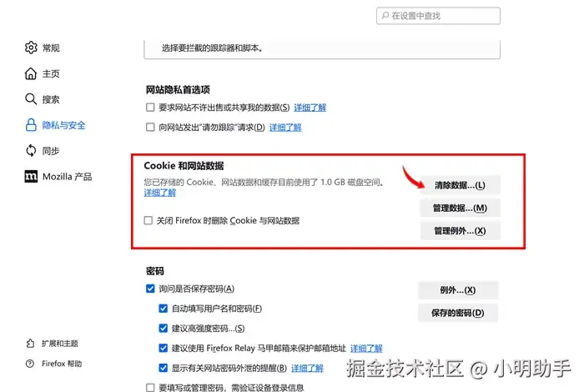
Task: Open 详细了解 link for Firefox Relay
Action: click(366, 348)
